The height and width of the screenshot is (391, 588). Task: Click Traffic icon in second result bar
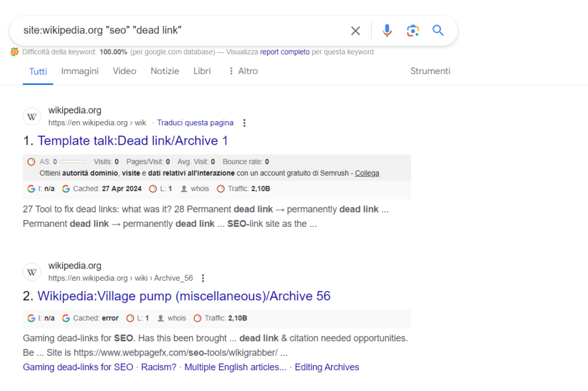click(198, 318)
